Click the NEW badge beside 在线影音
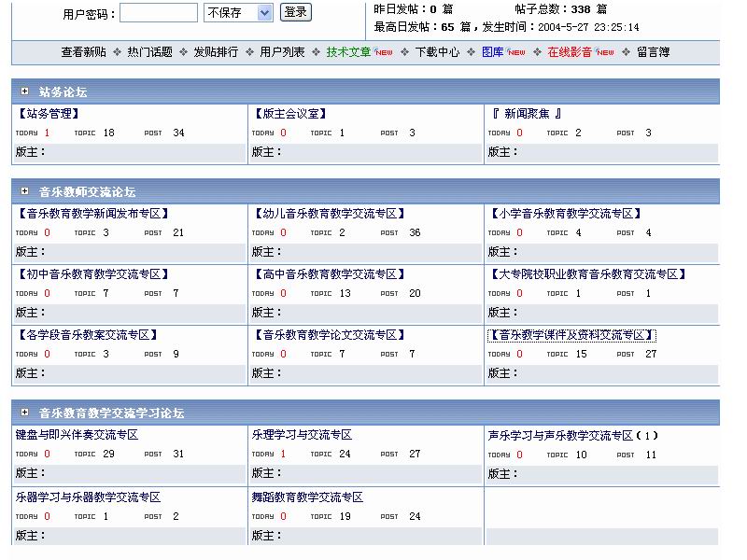Image resolution: width=747 pixels, height=560 pixels. coord(604,52)
